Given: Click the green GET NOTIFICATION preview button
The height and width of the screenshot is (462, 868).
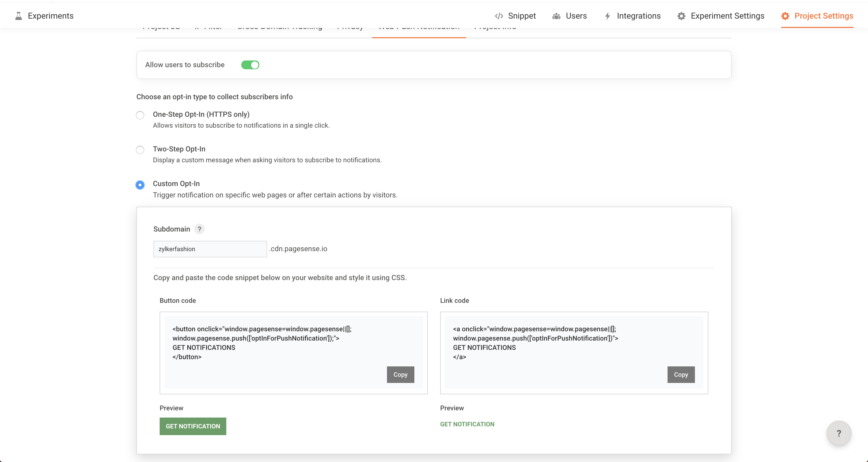Looking at the screenshot, I should click(193, 426).
